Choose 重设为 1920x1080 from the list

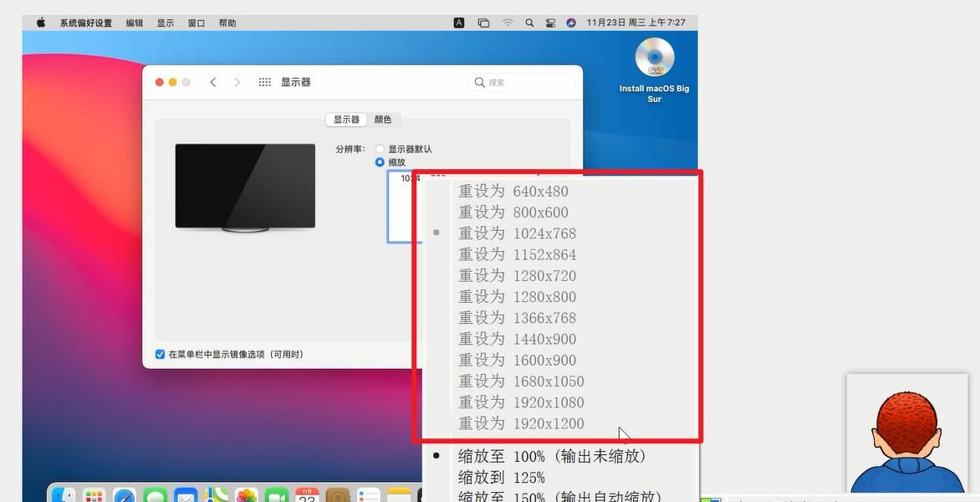pos(521,402)
